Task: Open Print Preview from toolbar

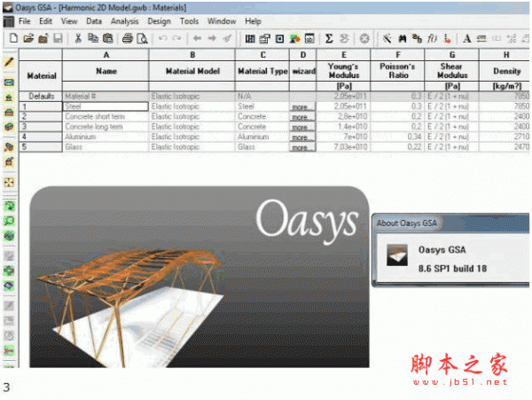Action: 142,38
